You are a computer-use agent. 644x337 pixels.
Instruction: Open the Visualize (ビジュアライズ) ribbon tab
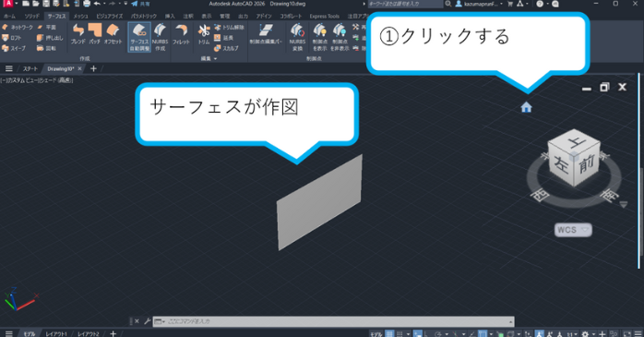[109, 16]
